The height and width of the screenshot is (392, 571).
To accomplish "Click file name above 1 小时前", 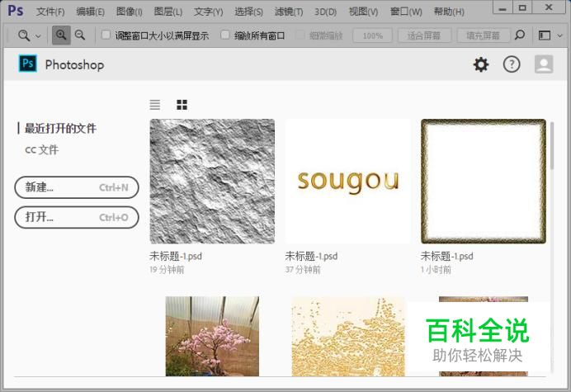I will (x=447, y=257).
